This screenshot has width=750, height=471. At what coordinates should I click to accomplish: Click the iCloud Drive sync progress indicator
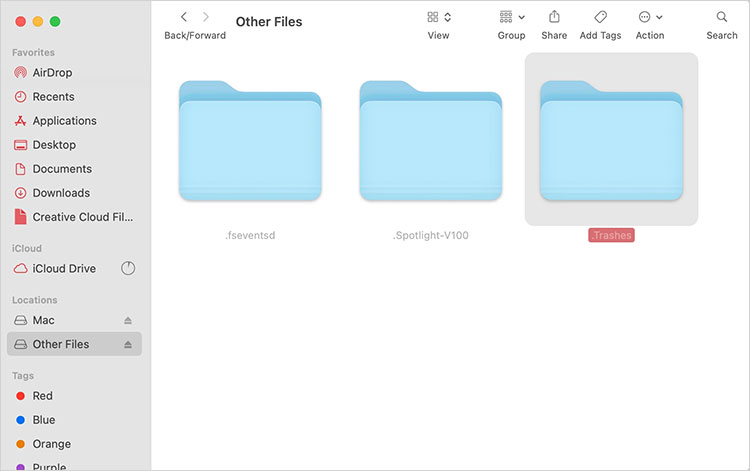pyautogui.click(x=128, y=268)
